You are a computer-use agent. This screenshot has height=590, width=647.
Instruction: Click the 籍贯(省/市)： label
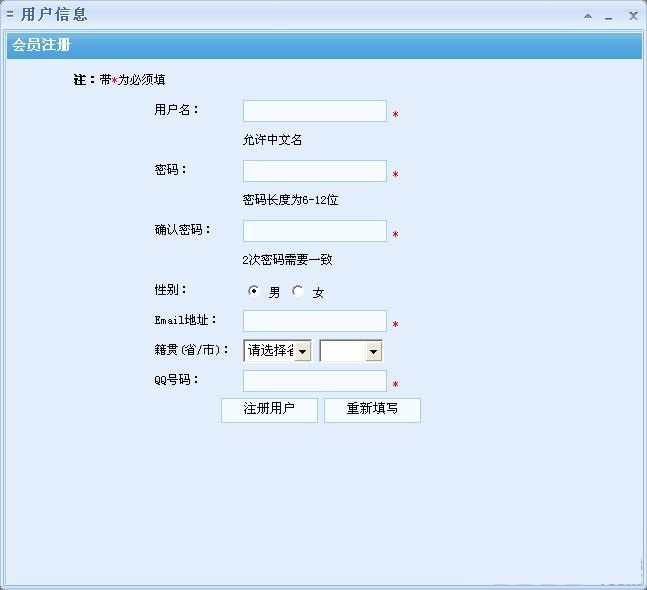point(191,350)
